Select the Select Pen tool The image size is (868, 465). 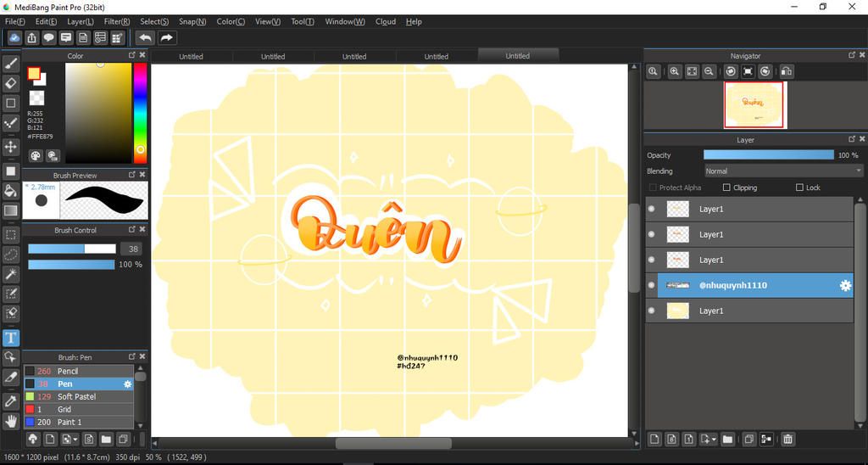pyautogui.click(x=10, y=294)
